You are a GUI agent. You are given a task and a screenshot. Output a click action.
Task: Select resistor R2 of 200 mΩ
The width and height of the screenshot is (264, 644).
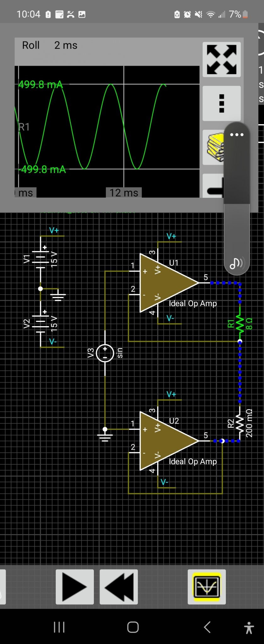click(240, 424)
